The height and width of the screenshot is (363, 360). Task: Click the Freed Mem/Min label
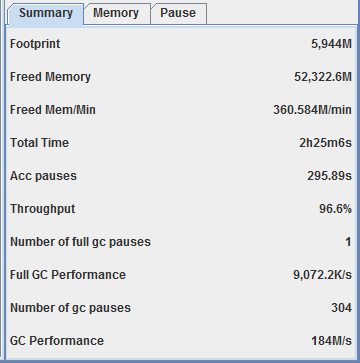(53, 110)
